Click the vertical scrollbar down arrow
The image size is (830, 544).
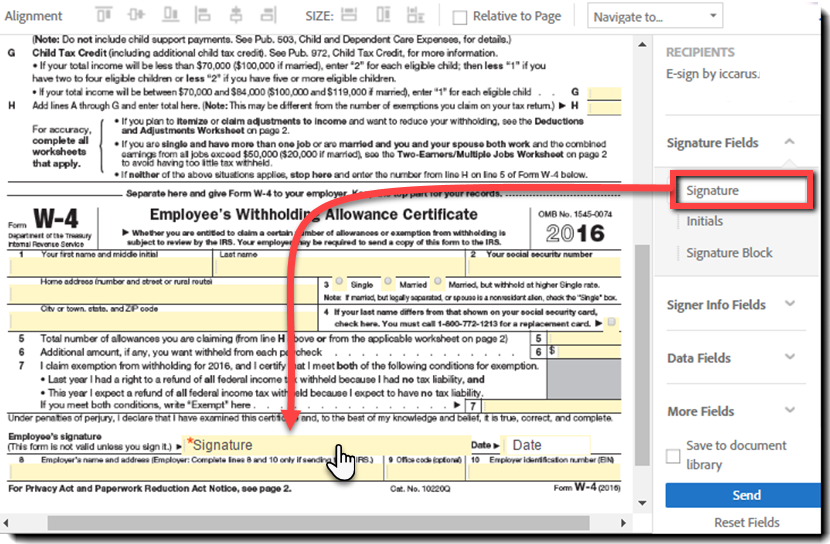642,503
